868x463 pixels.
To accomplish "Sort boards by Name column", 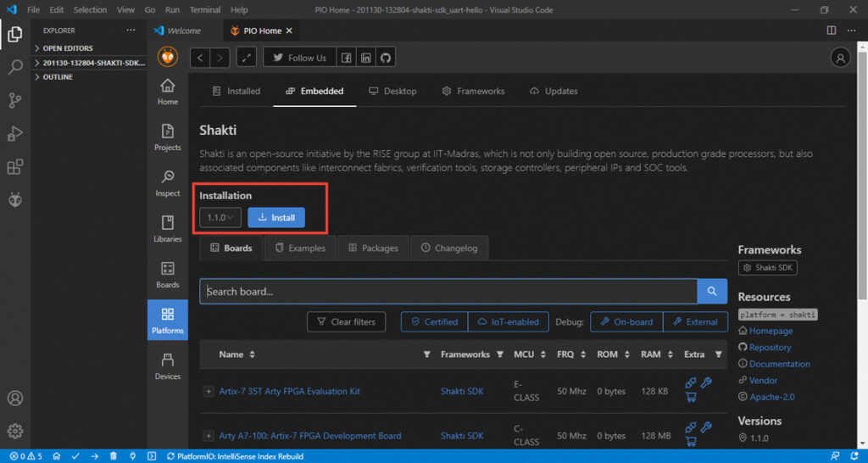I will [x=253, y=354].
